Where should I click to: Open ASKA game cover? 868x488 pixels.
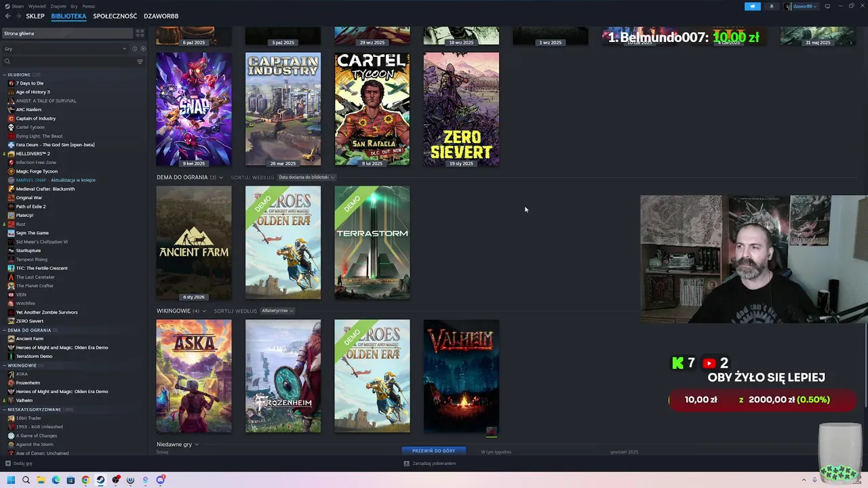(194, 376)
